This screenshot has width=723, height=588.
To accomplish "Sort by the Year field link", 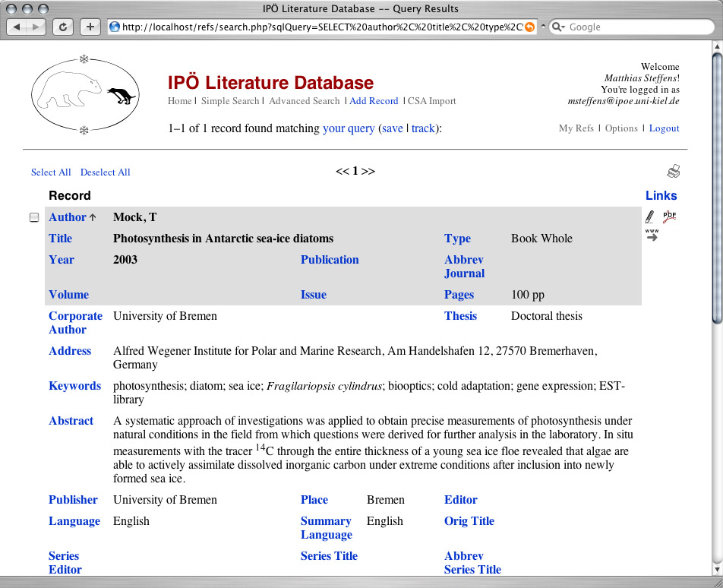I will tap(62, 260).
